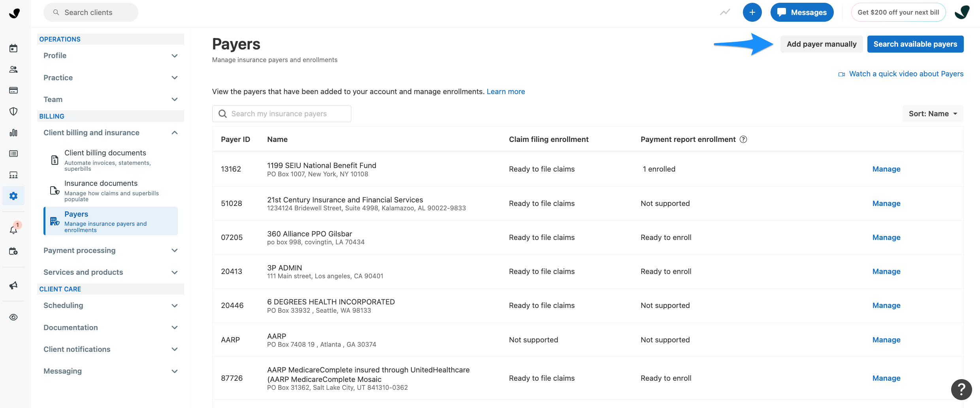This screenshot has height=408, width=980.
Task: Expand the Services and products section
Action: point(111,272)
